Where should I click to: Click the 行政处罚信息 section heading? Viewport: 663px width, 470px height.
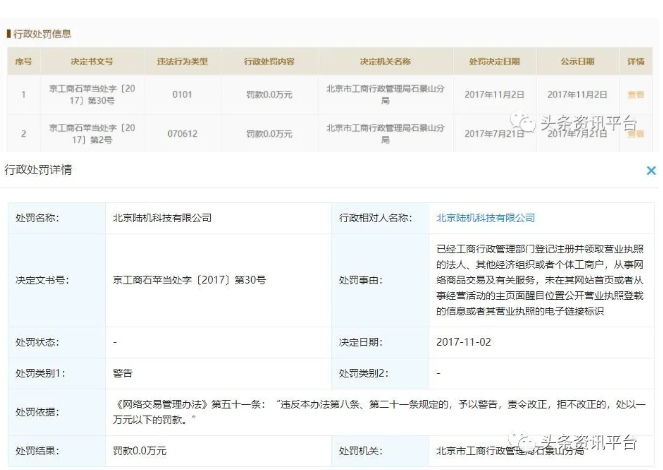click(x=42, y=34)
